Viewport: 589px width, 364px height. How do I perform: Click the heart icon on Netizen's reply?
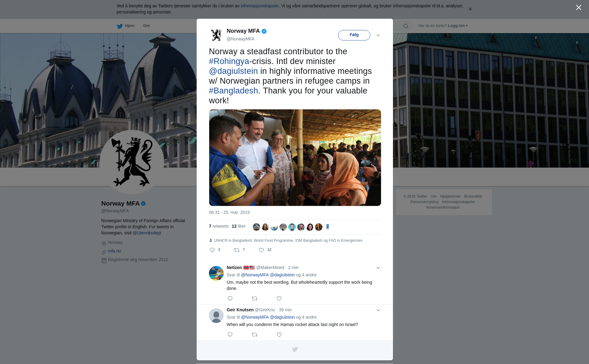click(279, 298)
